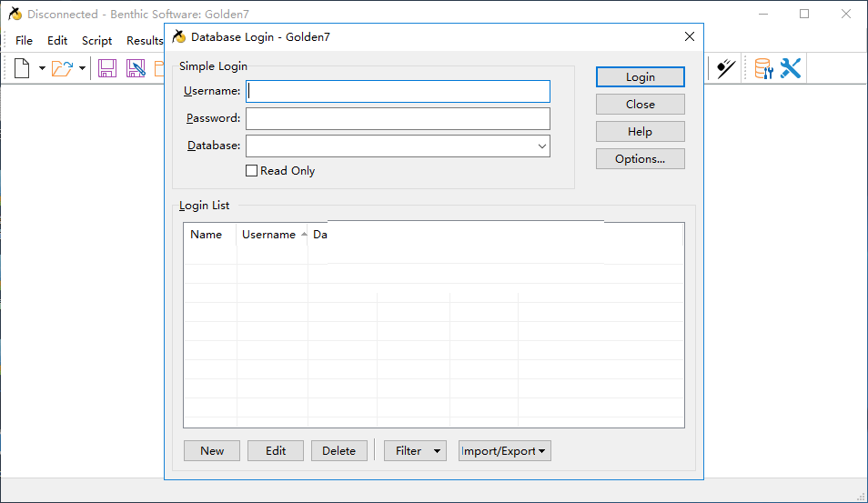Screen dimensions: 868x503
Task: Click the database tools icon
Action: coord(762,68)
